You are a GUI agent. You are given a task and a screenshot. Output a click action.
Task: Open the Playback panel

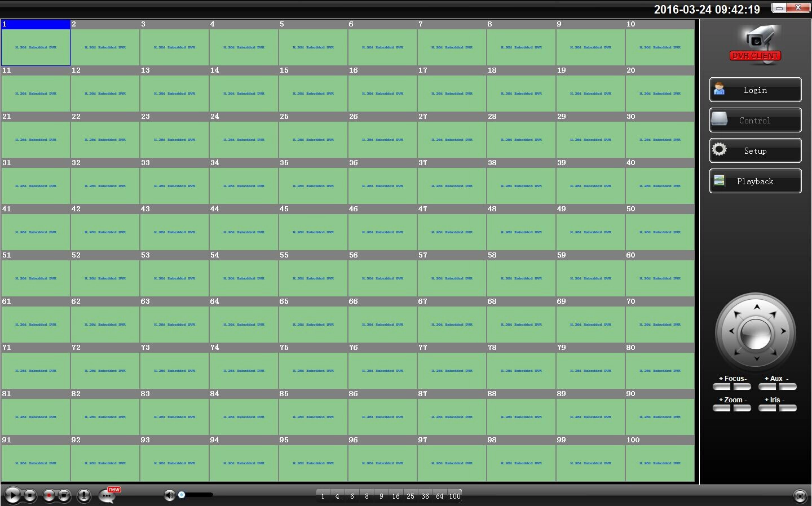click(756, 181)
